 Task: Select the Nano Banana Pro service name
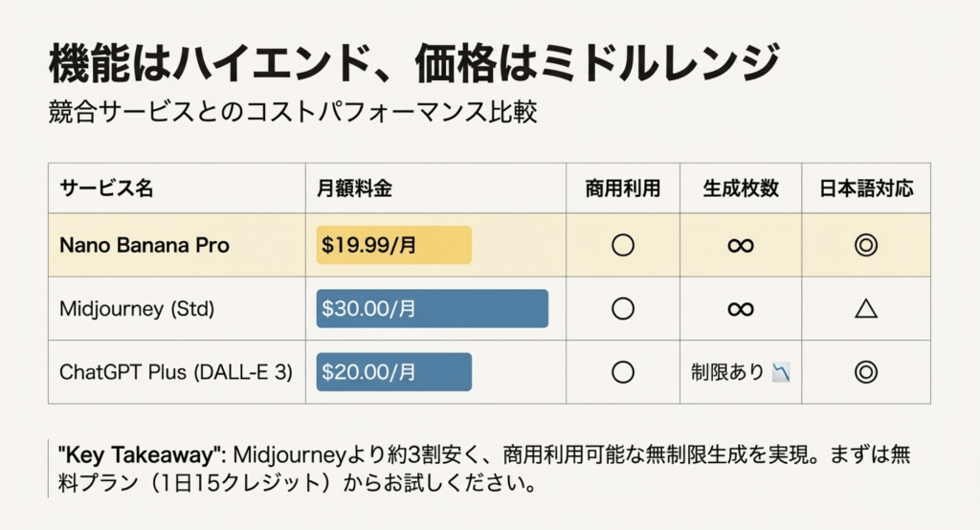tap(145, 245)
